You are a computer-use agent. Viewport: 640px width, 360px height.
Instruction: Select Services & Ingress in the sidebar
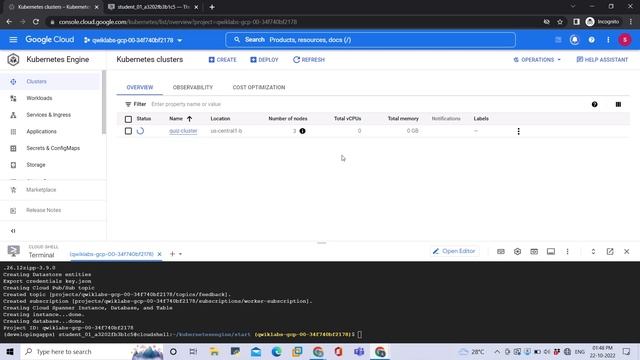click(50, 115)
